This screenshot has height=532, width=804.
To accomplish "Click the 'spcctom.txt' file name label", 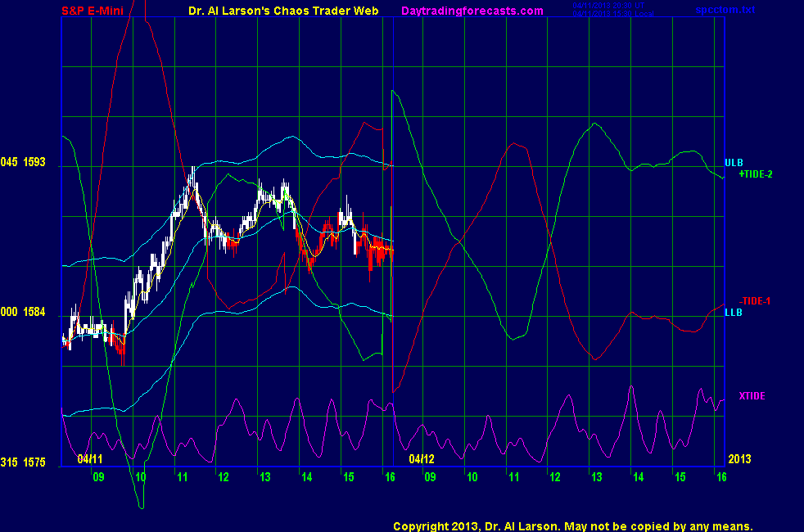I will pos(725,10).
